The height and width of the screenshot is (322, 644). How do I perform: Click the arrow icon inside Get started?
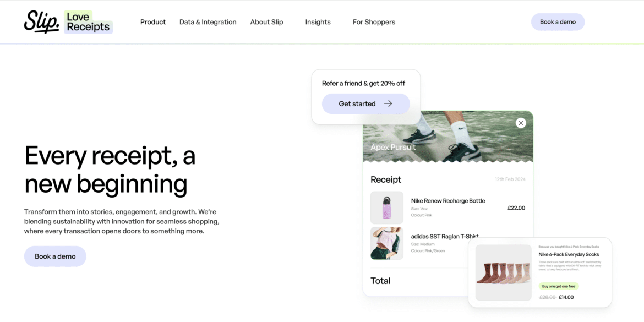[x=388, y=103]
